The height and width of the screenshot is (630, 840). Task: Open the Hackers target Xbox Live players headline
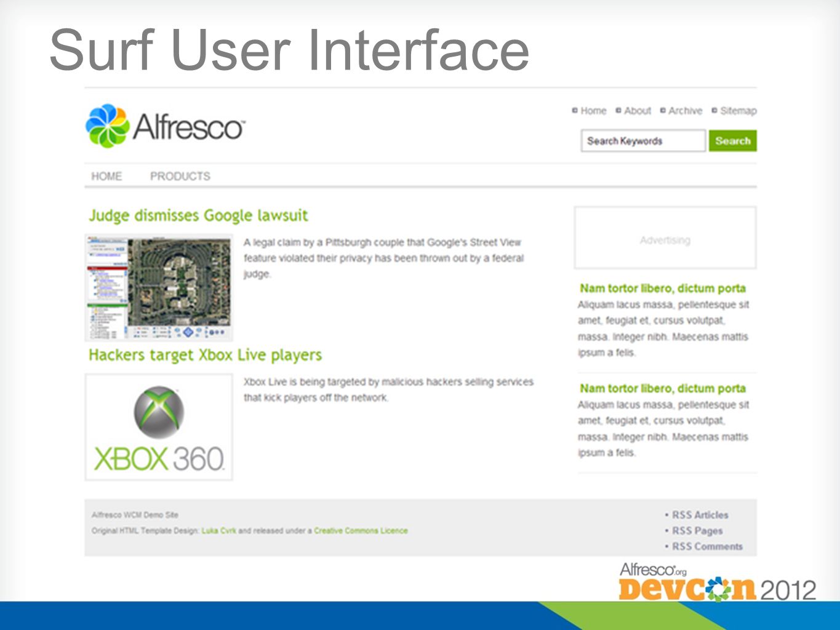tap(205, 355)
